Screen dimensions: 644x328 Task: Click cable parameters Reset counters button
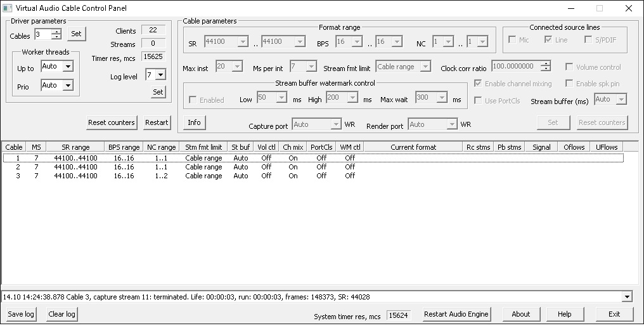tap(602, 122)
